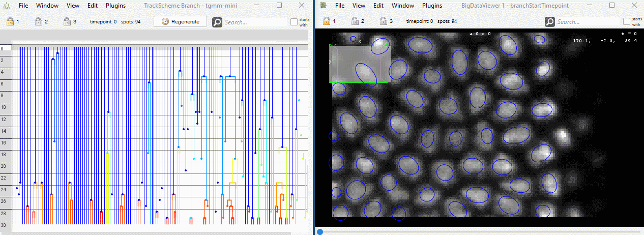The height and width of the screenshot is (235, 644).
Task: Toggle lock 1 in TrackScheme Branch window
Action: 10,22
